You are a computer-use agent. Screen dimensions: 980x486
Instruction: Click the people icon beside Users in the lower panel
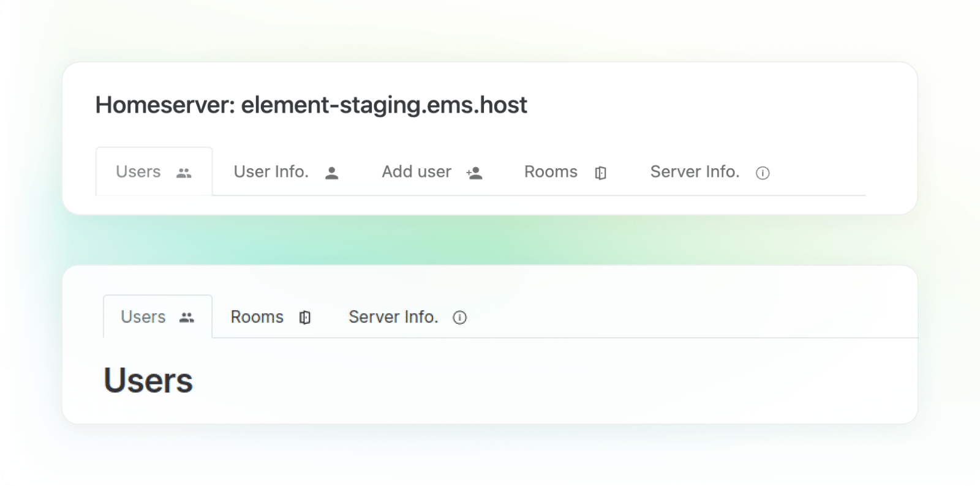tap(187, 318)
